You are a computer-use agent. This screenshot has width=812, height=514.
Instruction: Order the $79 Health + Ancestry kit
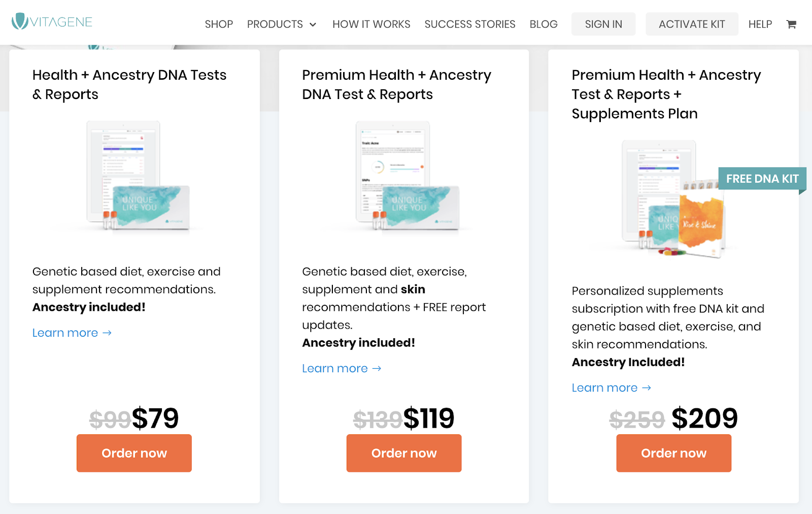[x=134, y=453]
